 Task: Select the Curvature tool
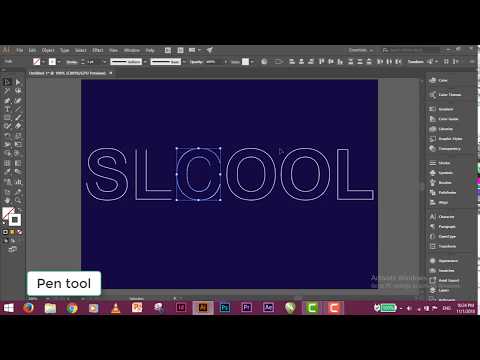tap(18, 100)
